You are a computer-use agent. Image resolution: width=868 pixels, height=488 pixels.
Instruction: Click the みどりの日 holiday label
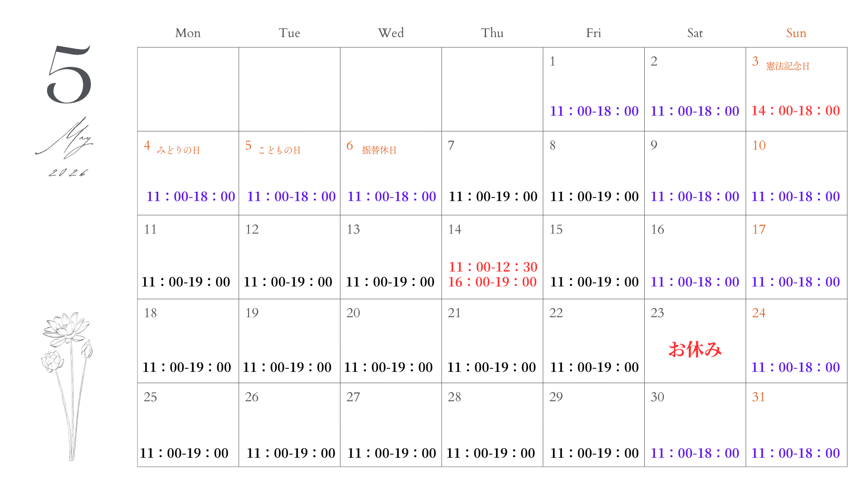click(x=178, y=150)
